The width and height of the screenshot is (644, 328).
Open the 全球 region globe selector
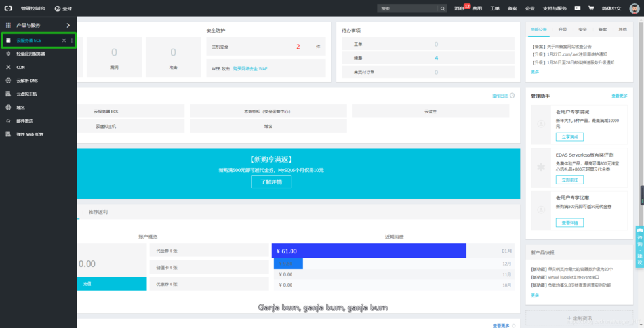[x=63, y=9]
